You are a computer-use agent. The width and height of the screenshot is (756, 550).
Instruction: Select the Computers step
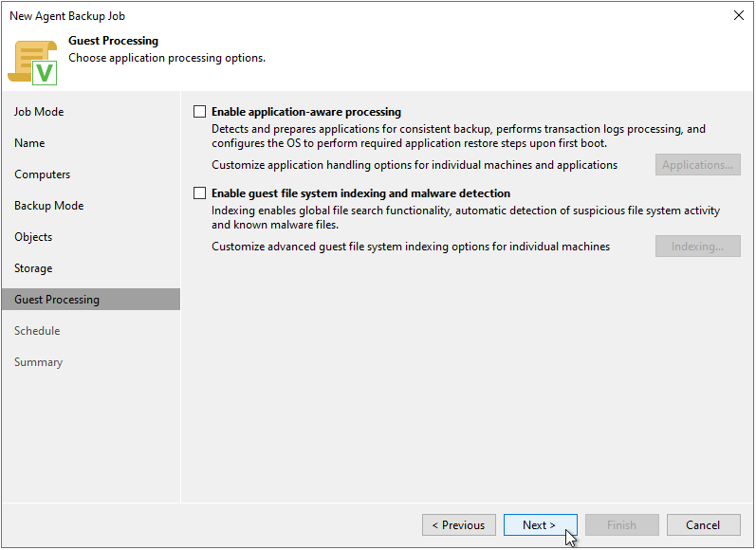click(x=43, y=174)
